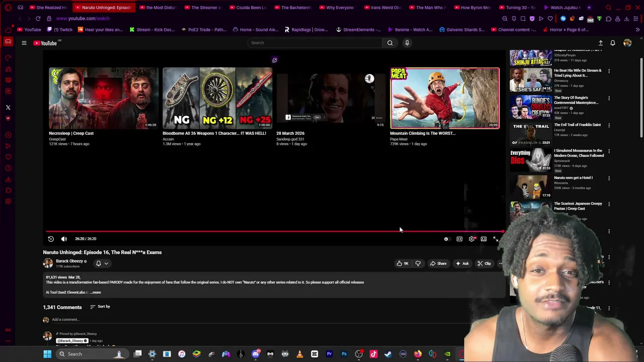
Task: Open the YouTube hamburger guide menu
Action: pos(24,43)
